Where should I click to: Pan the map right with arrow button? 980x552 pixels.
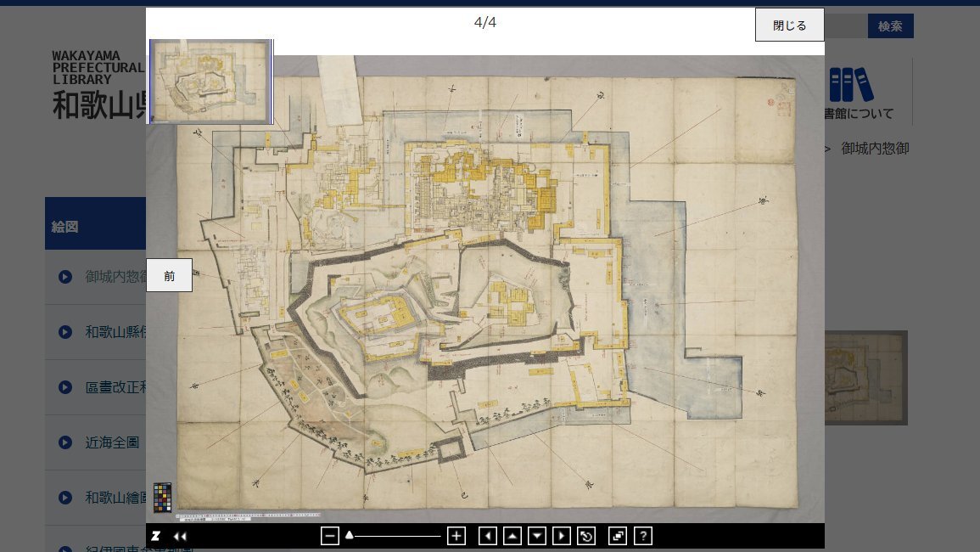click(x=561, y=536)
